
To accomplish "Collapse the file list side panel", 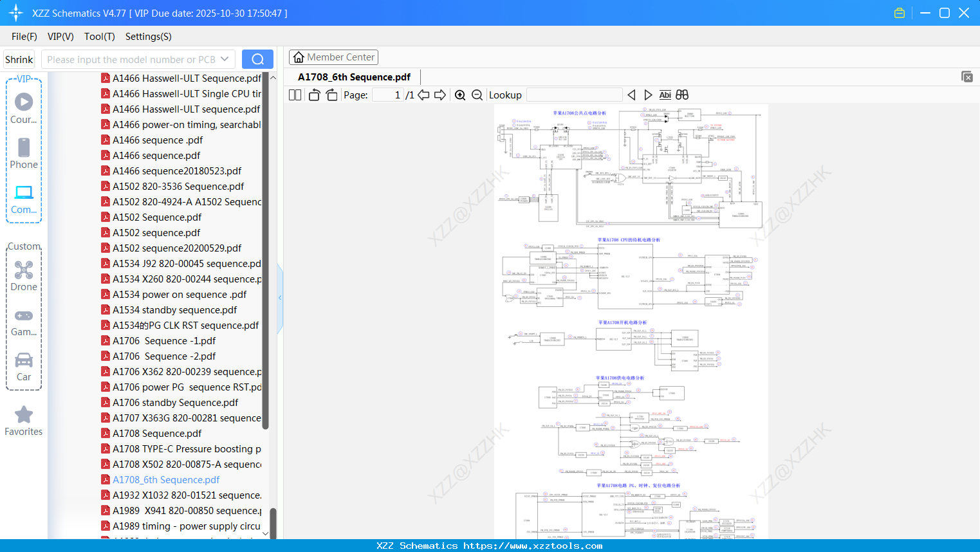I will (x=280, y=298).
